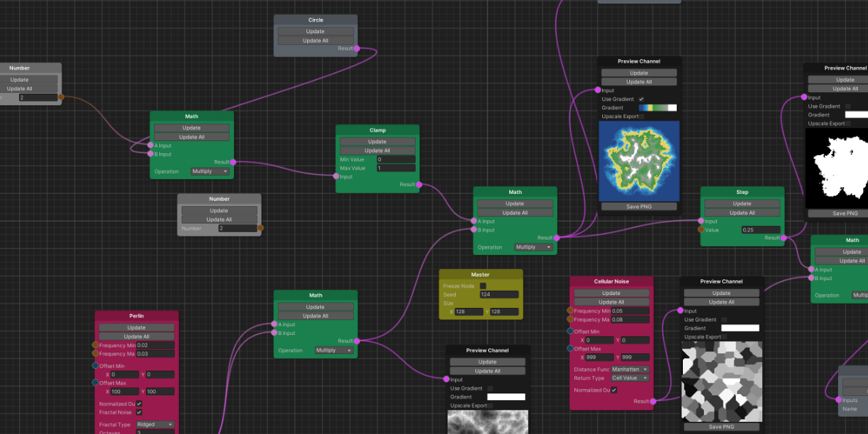This screenshot has width=868, height=434.
Task: Click the Circle node's Result output port
Action: pos(357,49)
